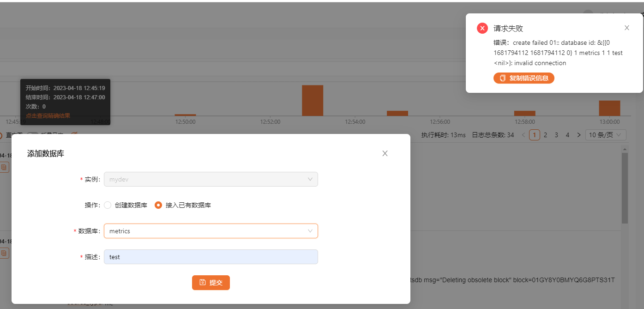This screenshot has height=309, width=644.
Task: Click the tall histogram bar near 12:52:00
Action: (313, 101)
